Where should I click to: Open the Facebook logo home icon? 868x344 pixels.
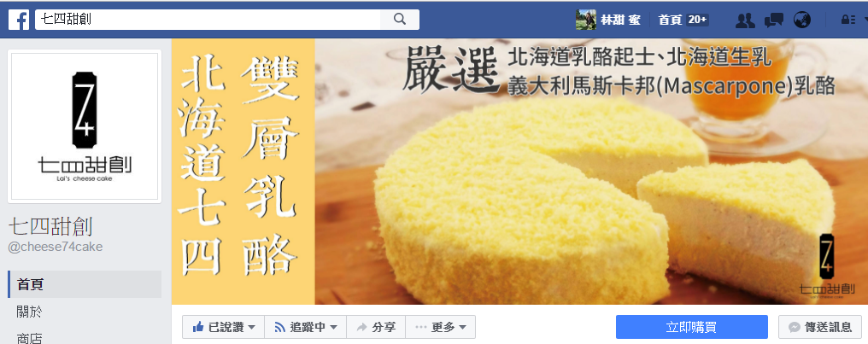(19, 20)
